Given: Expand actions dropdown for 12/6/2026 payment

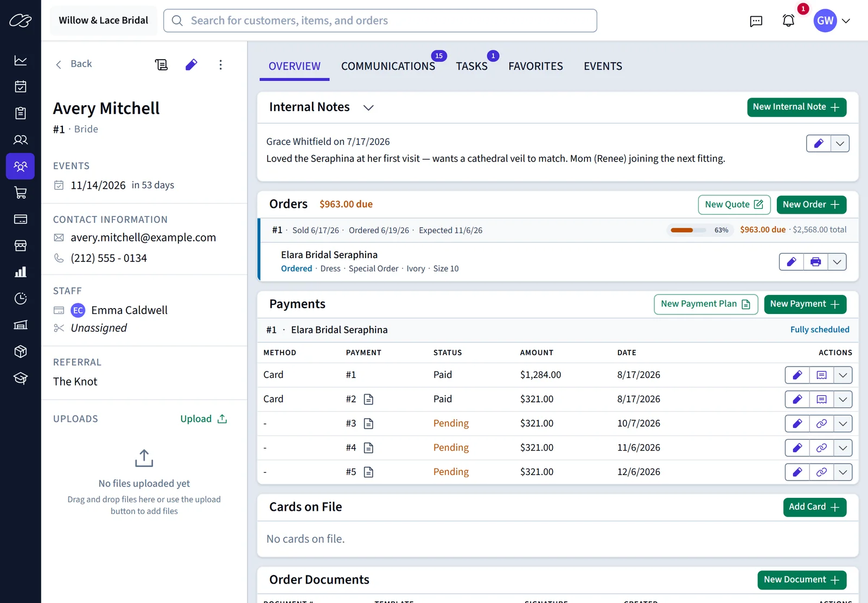Looking at the screenshot, I should click(843, 472).
